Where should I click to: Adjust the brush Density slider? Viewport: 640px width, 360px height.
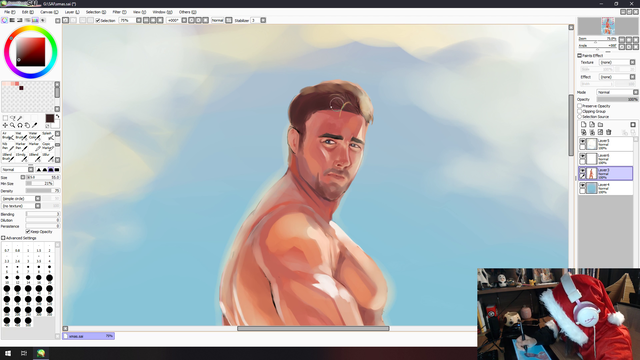tap(43, 191)
